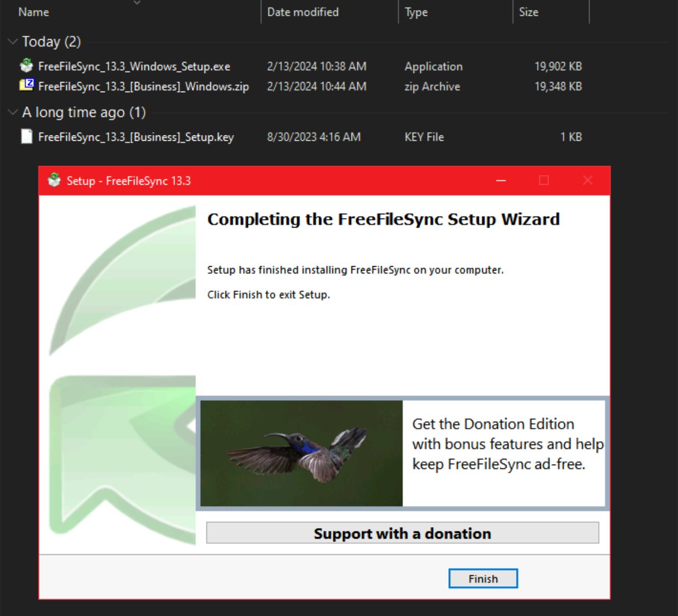Select FreeFileSync_13.3_Windows_Setup.exe file name
678x616 pixels.
pos(134,66)
